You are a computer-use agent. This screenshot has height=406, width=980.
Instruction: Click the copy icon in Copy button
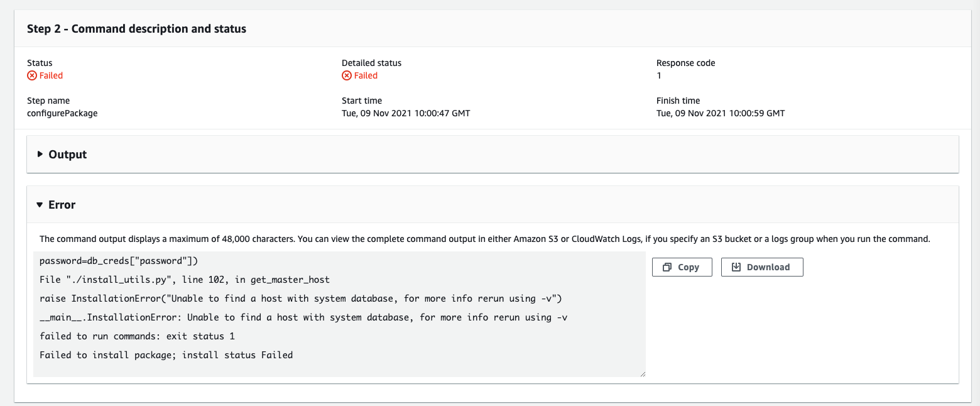coord(667,267)
